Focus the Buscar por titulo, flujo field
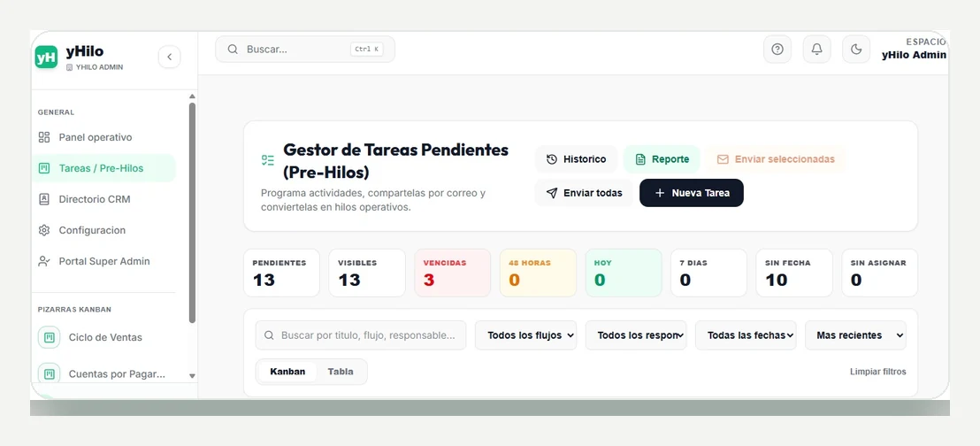The image size is (980, 446). pos(361,335)
